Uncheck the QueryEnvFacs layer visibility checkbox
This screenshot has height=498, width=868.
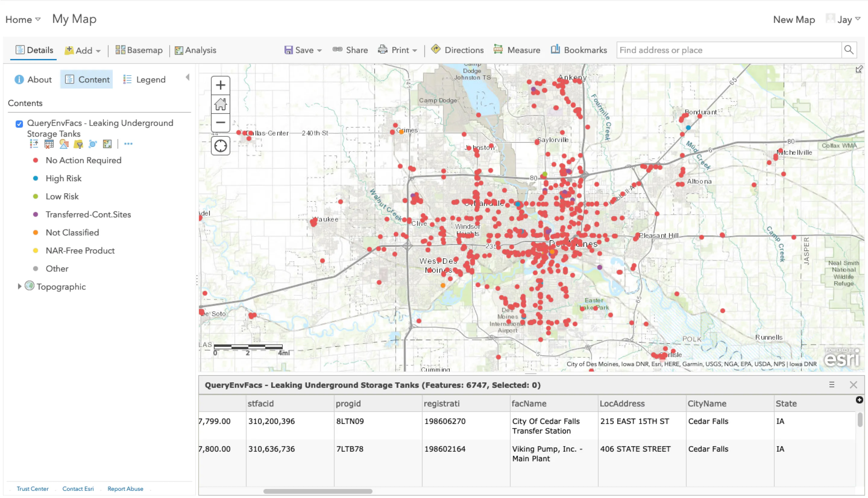pyautogui.click(x=19, y=124)
